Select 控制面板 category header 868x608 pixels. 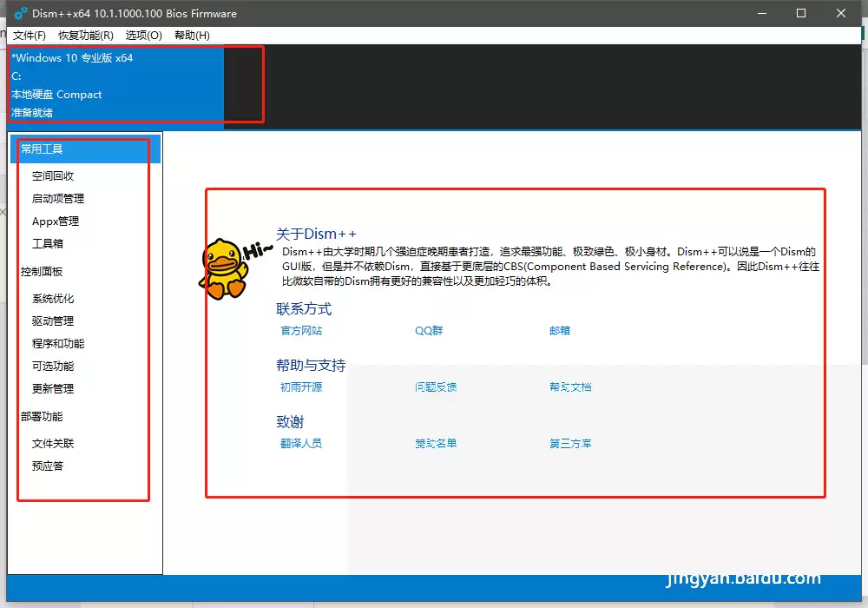(x=42, y=272)
